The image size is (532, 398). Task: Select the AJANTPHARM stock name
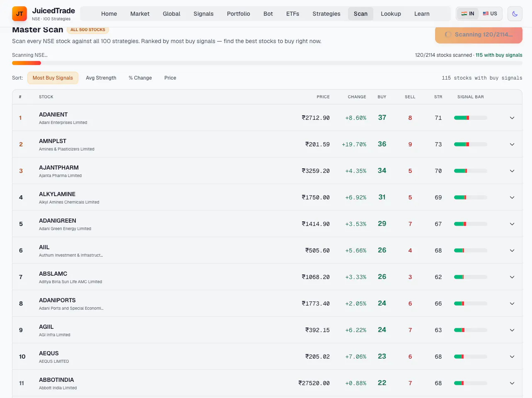pyautogui.click(x=59, y=167)
